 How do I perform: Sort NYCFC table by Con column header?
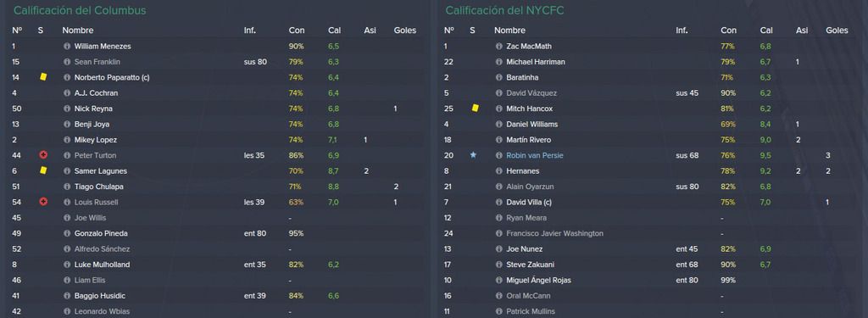click(x=728, y=31)
